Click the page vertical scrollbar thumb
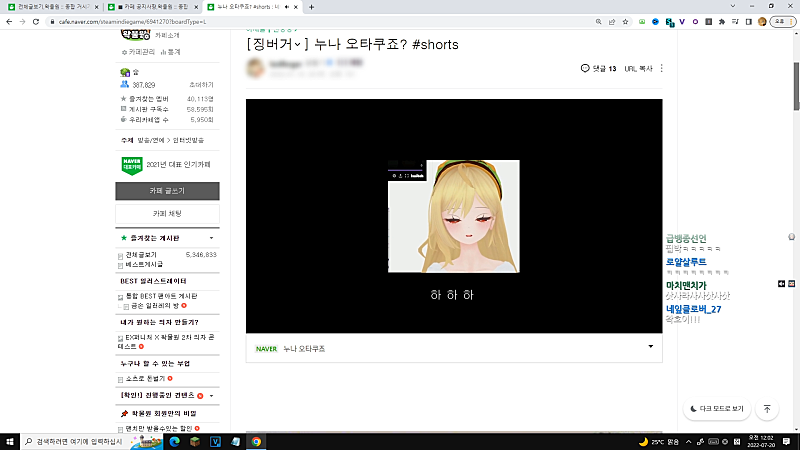800x450 pixels. point(796,86)
